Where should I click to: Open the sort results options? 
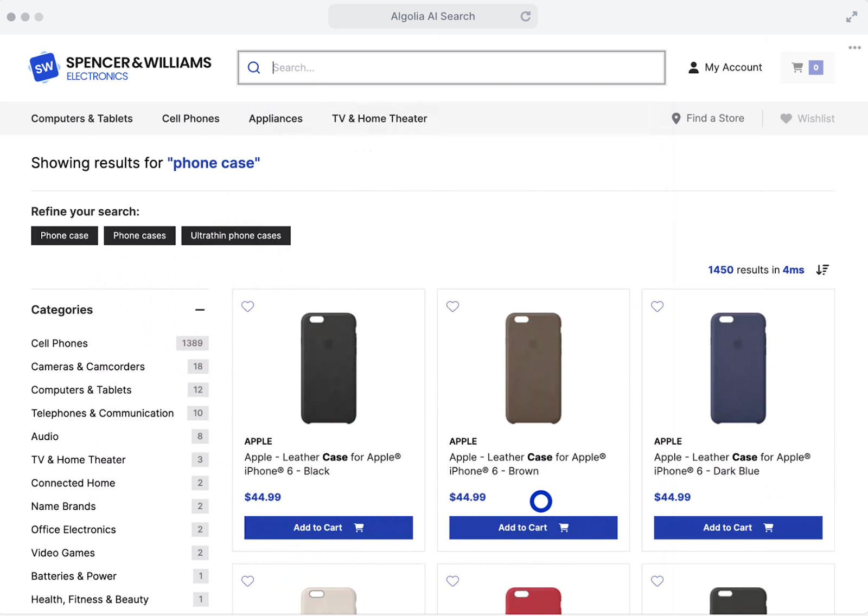[822, 269]
